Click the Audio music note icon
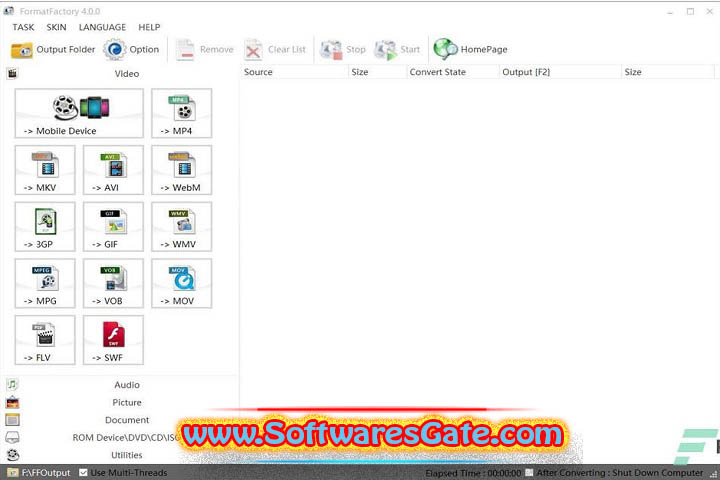720x480 pixels. tap(12, 384)
